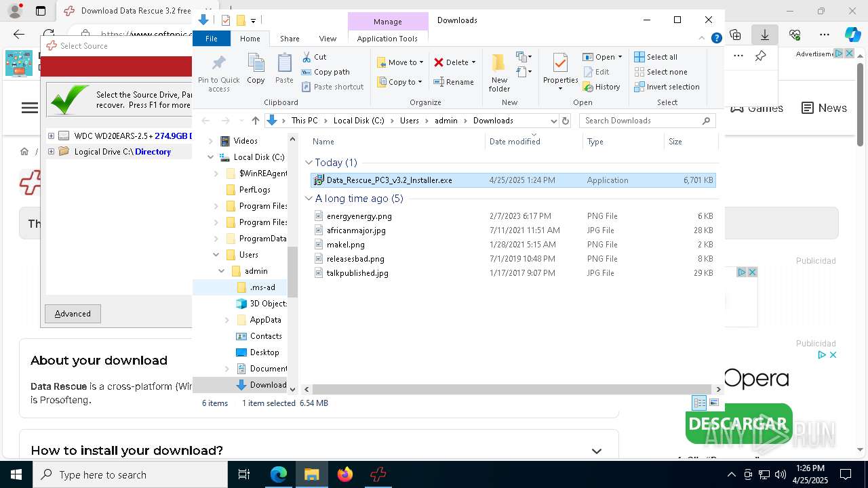The image size is (868, 488).
Task: Create a New folder from ribbon
Action: click(499, 73)
